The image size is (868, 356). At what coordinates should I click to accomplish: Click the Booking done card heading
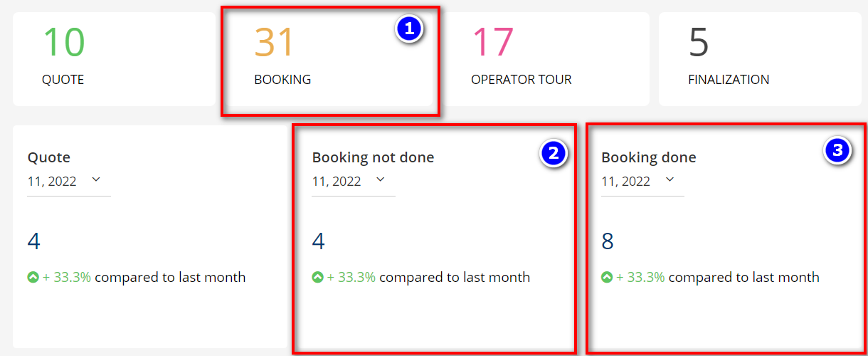point(649,157)
